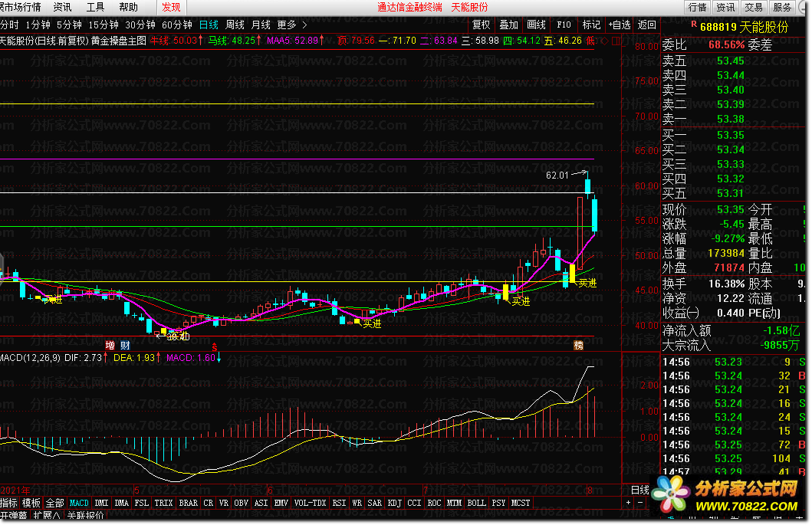The height and width of the screenshot is (525, 812).
Task: Select the KDJ indicator tab
Action: [x=395, y=503]
